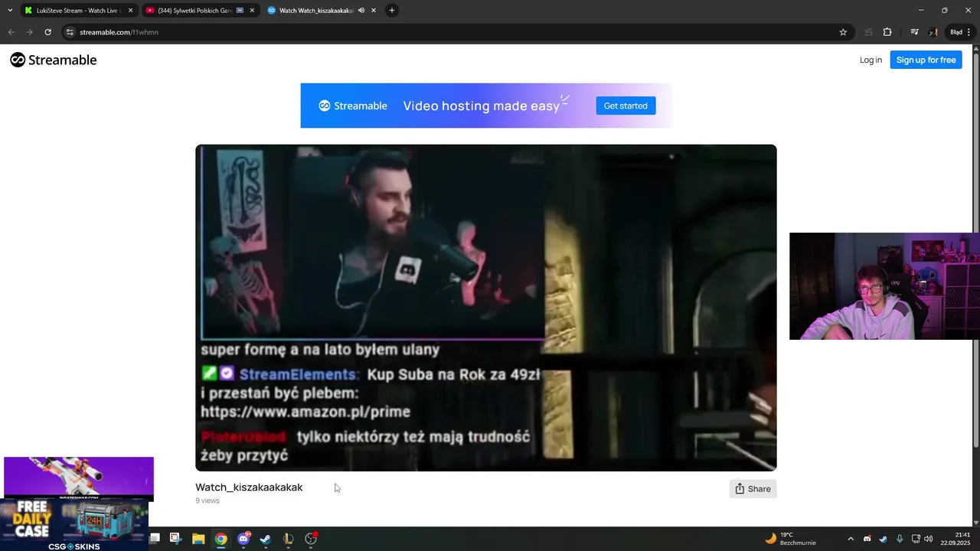The width and height of the screenshot is (980, 551).
Task: Click the webcam overlay of the streamer
Action: coord(884,286)
